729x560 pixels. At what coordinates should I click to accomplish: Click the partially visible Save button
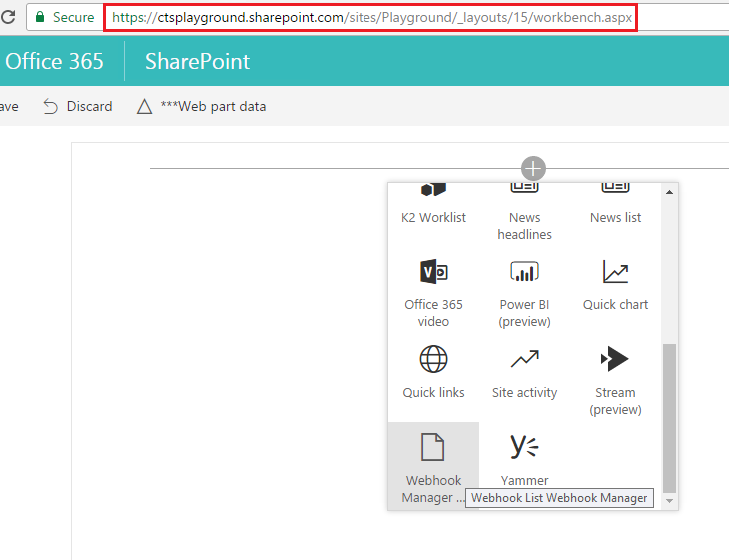tap(9, 107)
